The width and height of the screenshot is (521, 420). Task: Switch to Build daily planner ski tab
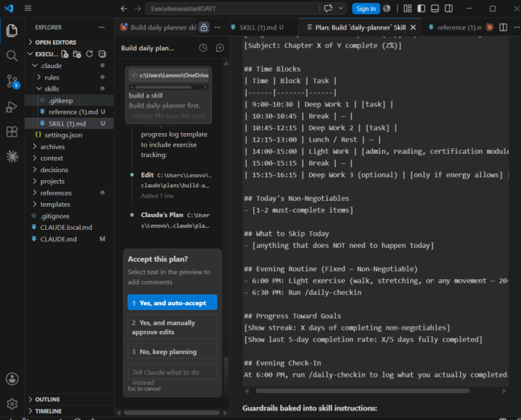(158, 27)
